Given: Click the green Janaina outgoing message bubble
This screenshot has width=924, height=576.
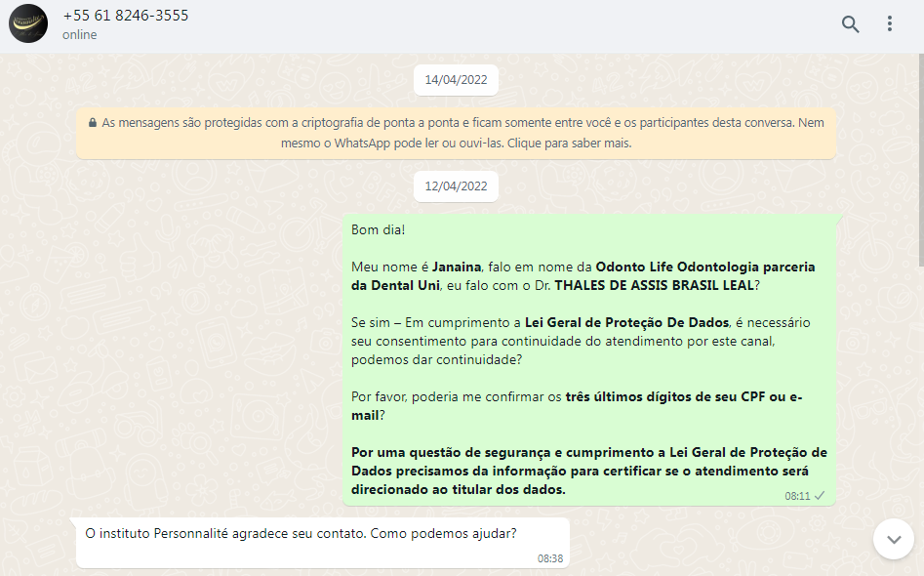Looking at the screenshot, I should 589,359.
